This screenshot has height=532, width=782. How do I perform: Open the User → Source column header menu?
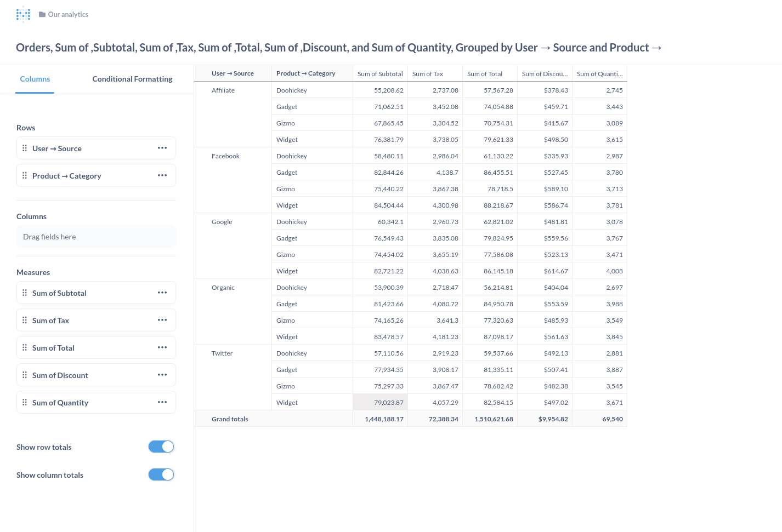(233, 73)
